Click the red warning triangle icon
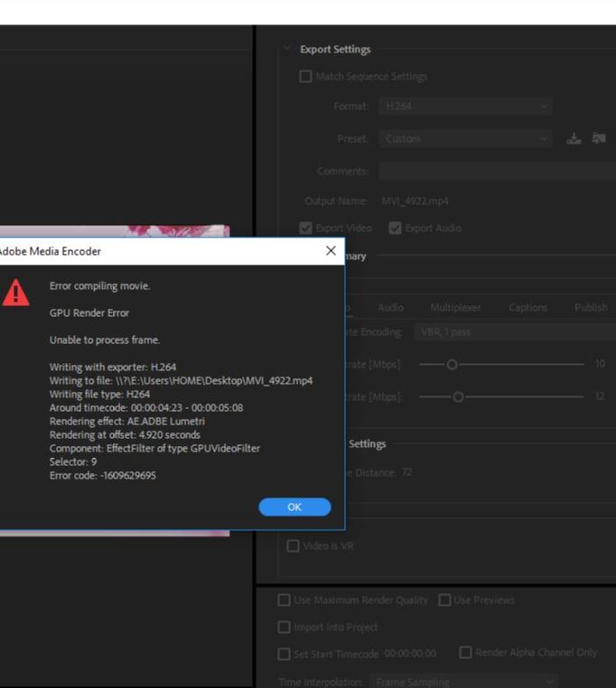Image resolution: width=616 pixels, height=688 pixels. pyautogui.click(x=15, y=293)
